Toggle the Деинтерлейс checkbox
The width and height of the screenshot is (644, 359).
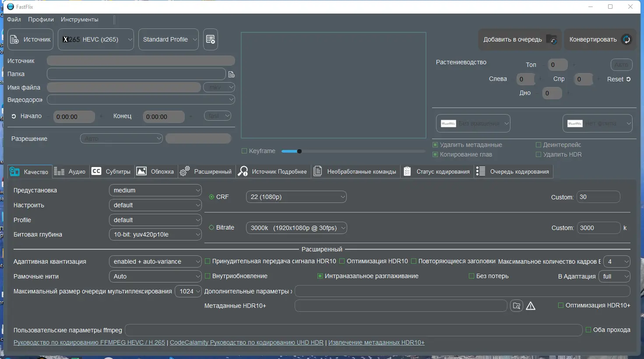coord(538,145)
